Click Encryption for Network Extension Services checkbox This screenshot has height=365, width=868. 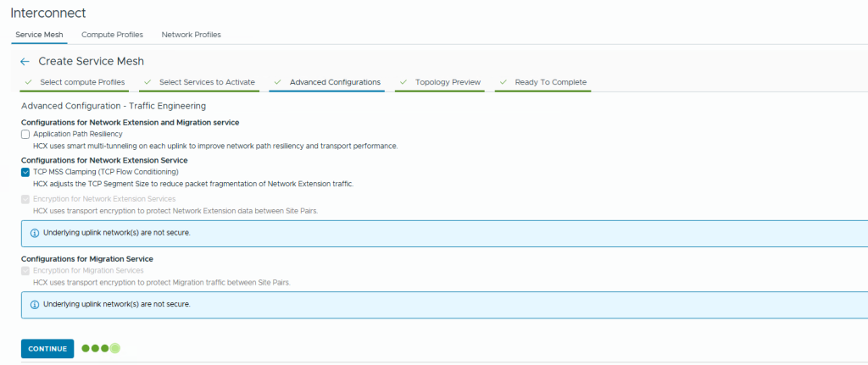tap(25, 199)
